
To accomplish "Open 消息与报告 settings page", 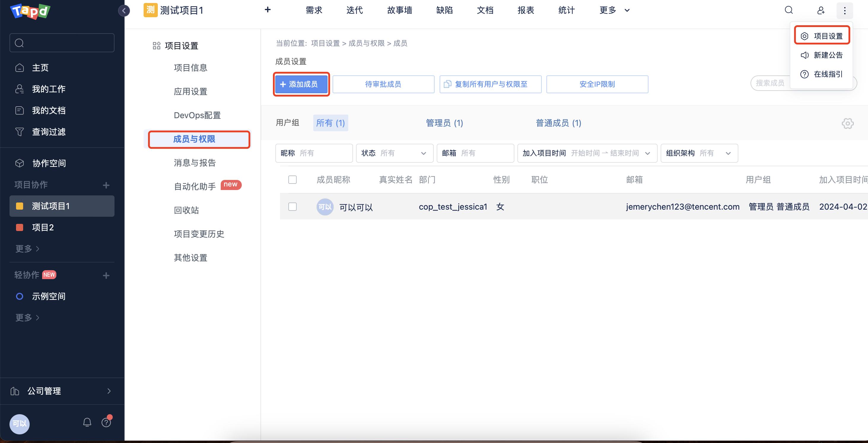I will pyautogui.click(x=195, y=163).
